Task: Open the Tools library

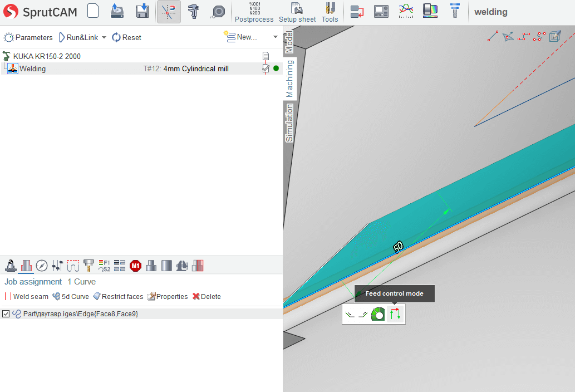Action: click(x=330, y=12)
